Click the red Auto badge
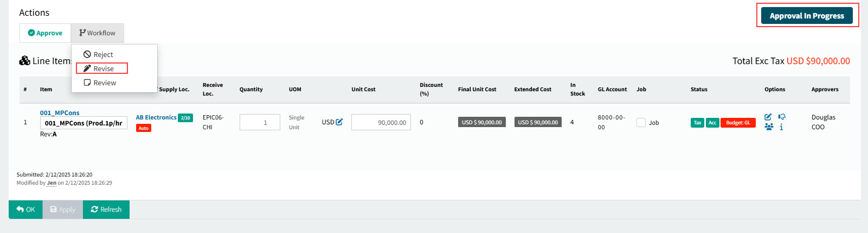The width and height of the screenshot is (868, 233). 143,128
